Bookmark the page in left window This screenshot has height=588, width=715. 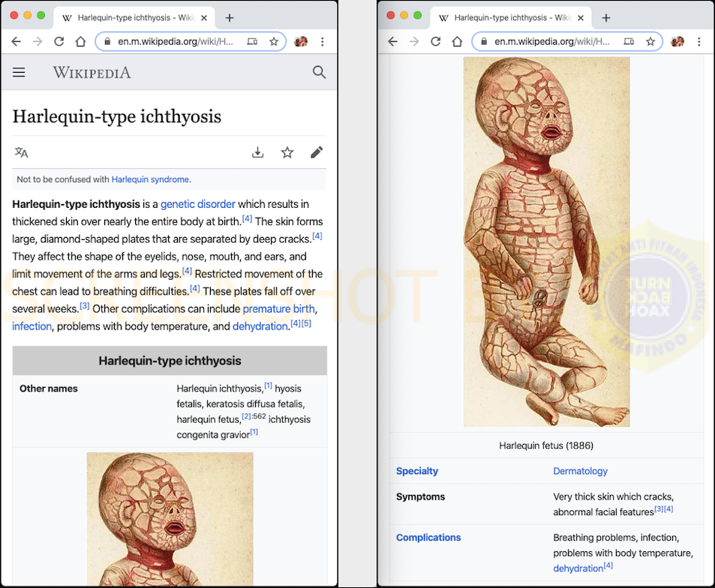274,41
